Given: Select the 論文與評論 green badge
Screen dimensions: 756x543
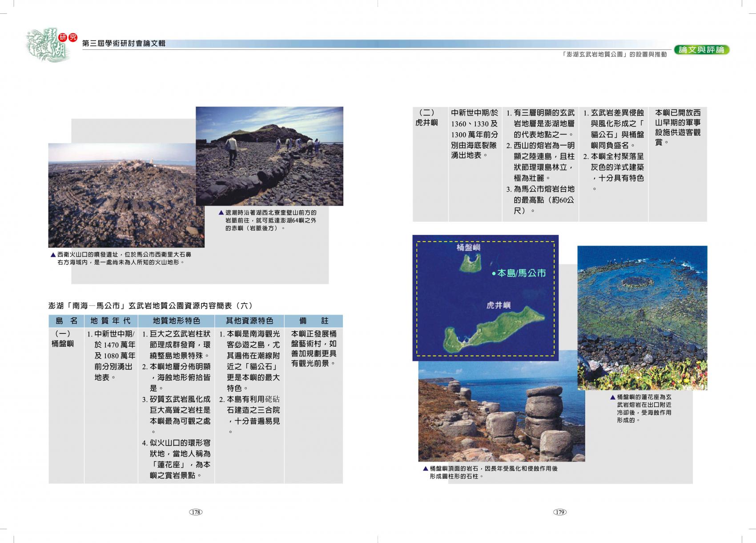Looking at the screenshot, I should pos(701,50).
